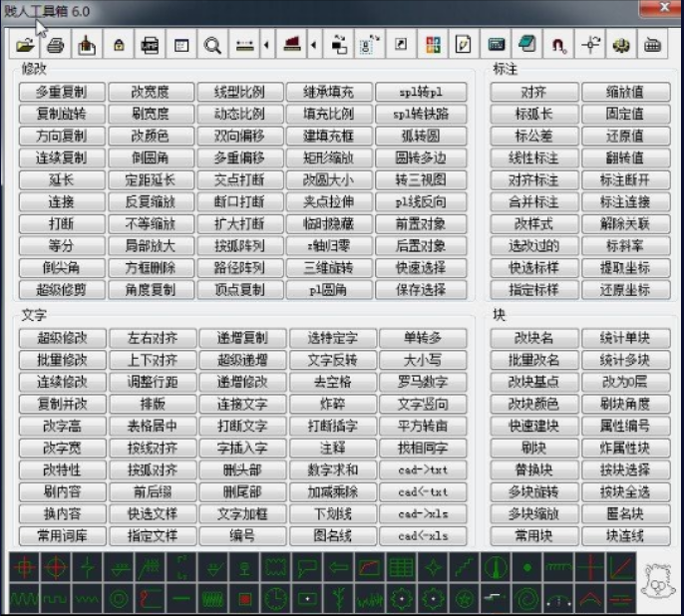Click the colorful four-square grid icon
This screenshot has width=684, height=616.
[432, 45]
